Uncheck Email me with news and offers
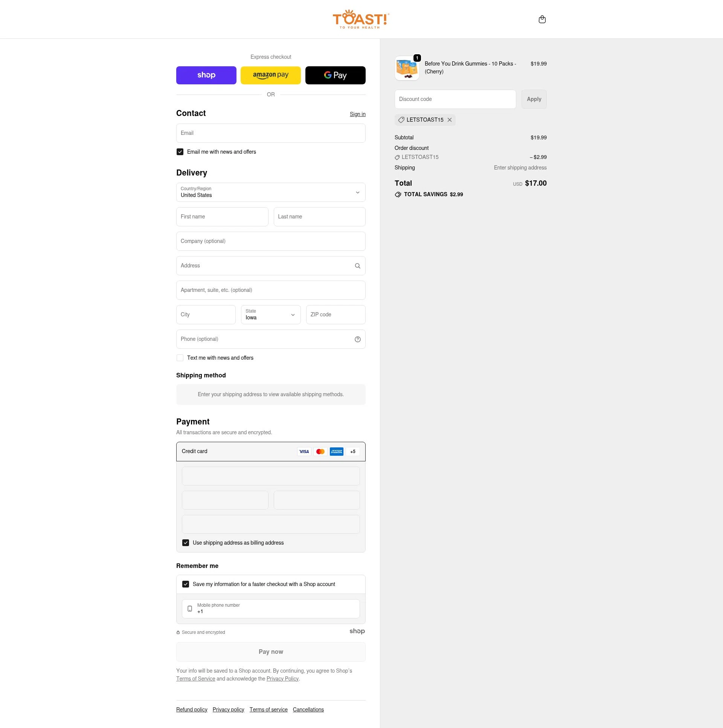This screenshot has height=728, width=723. point(180,152)
